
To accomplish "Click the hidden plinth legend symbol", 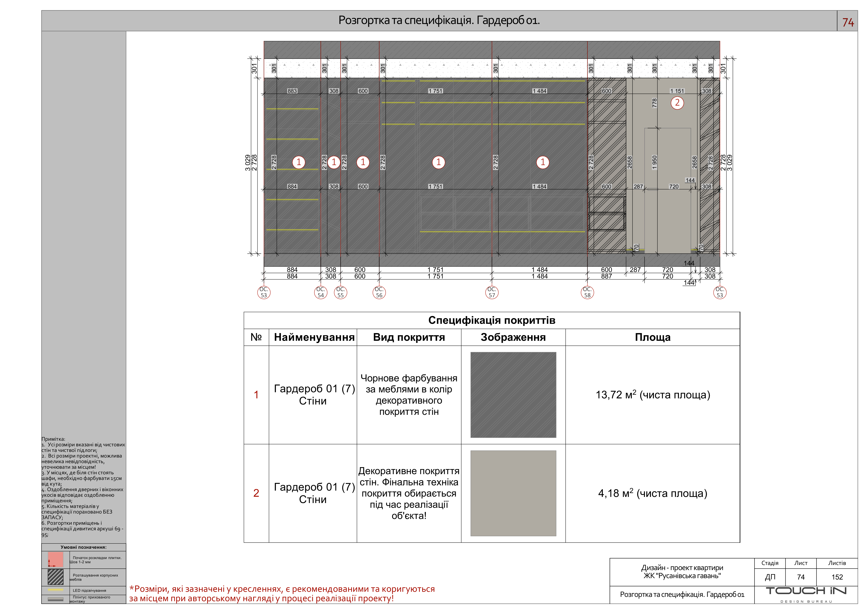I will click(56, 599).
